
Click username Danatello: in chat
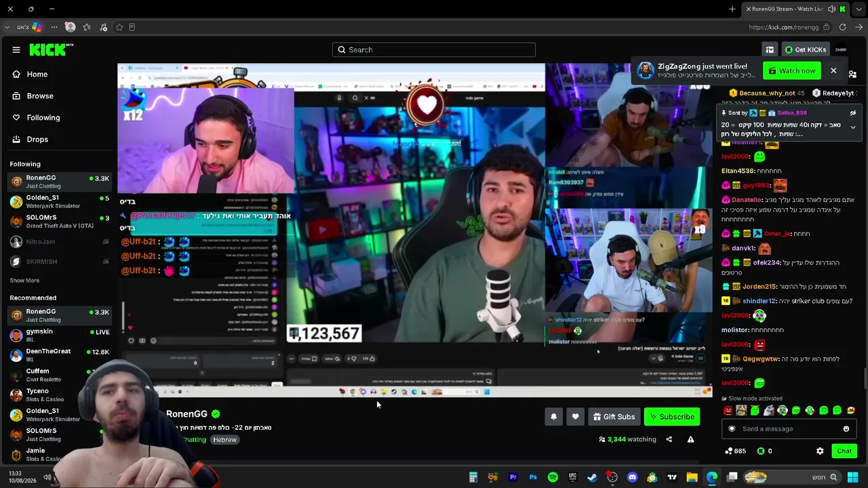click(x=747, y=200)
